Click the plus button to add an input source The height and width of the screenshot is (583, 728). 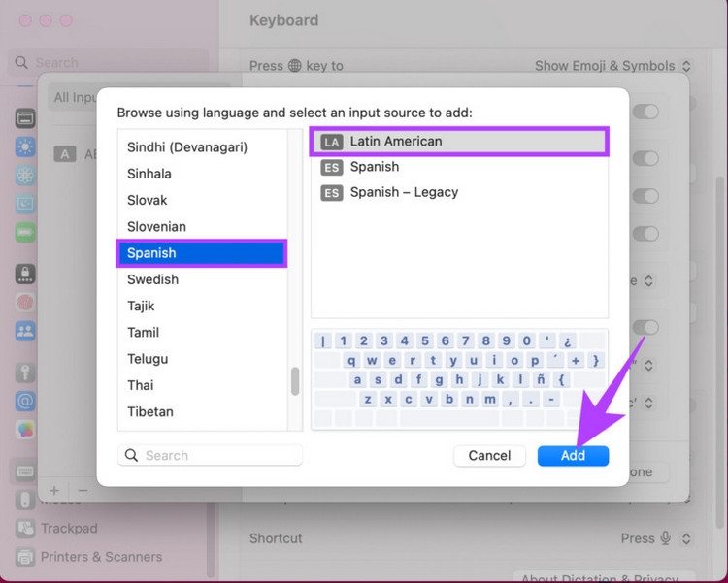(x=54, y=490)
